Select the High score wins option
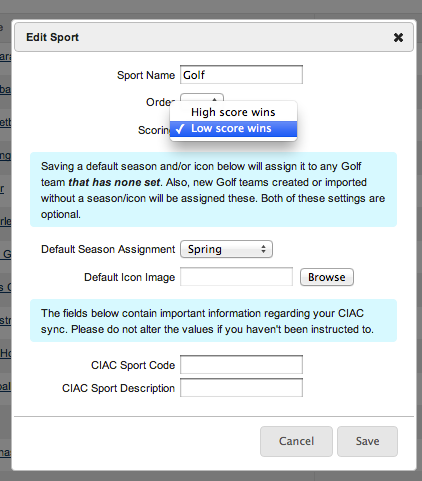This screenshot has width=422, height=481. (233, 112)
